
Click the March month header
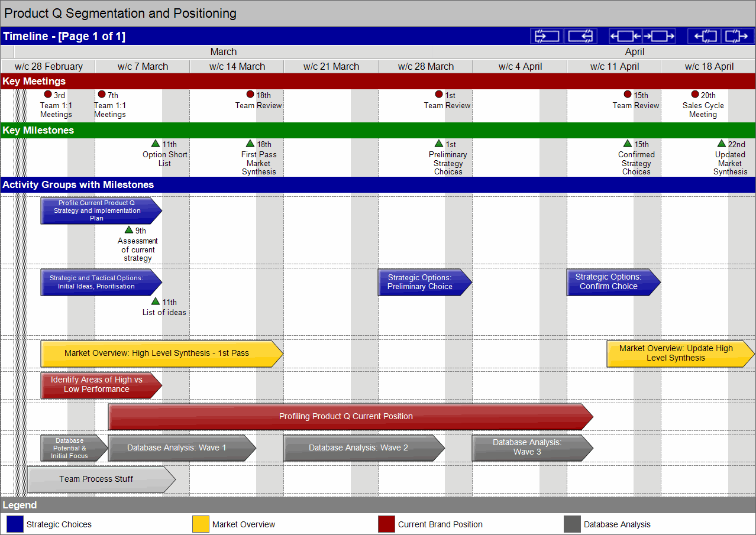pos(223,52)
